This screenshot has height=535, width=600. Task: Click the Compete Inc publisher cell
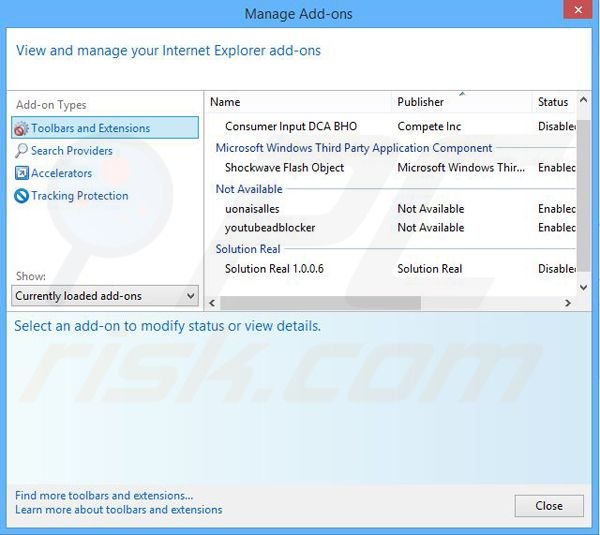pyautogui.click(x=429, y=126)
